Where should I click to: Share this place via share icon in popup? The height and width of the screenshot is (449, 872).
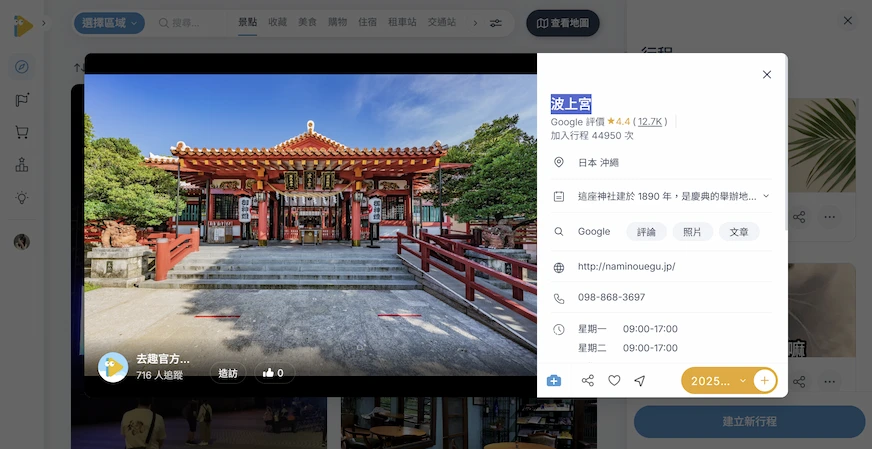coord(588,381)
